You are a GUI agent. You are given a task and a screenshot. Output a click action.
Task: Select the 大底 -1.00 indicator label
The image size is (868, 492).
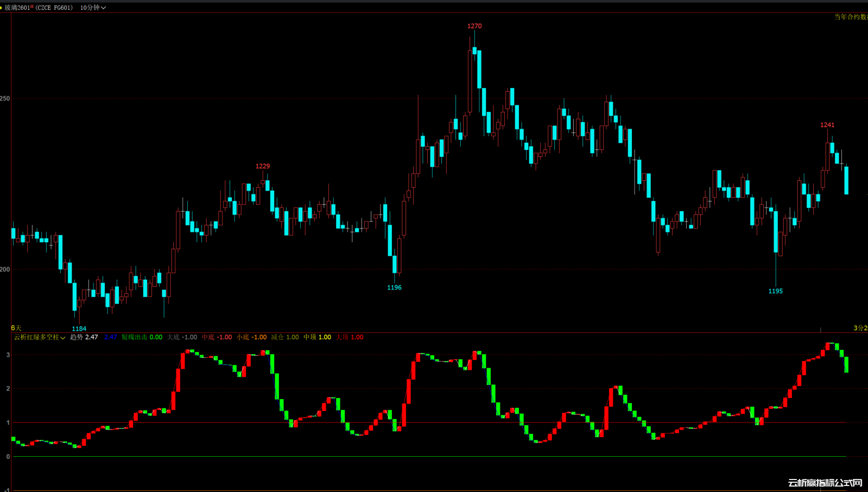pos(182,337)
